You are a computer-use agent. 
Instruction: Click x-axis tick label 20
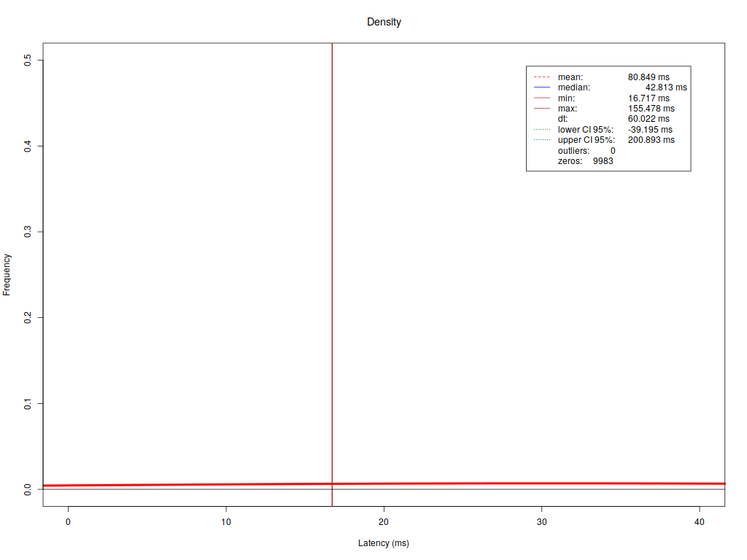tap(384, 522)
